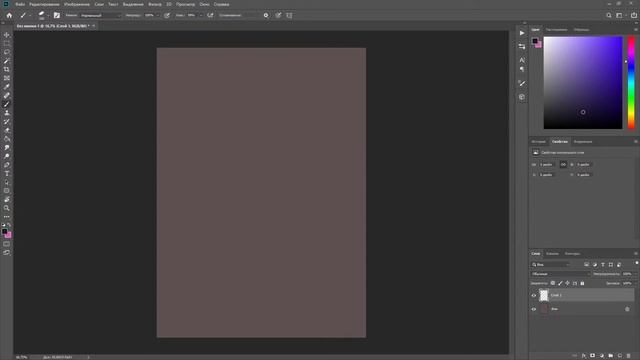Screen dimensions: 640x360
Task: Click the Home icon in options bar
Action: tap(9, 16)
